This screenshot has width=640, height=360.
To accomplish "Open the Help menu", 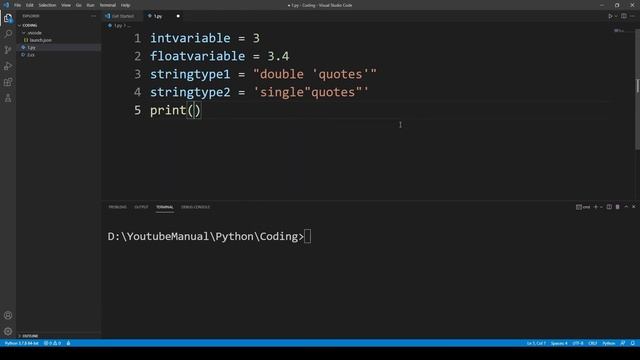I will pyautogui.click(x=125, y=5).
